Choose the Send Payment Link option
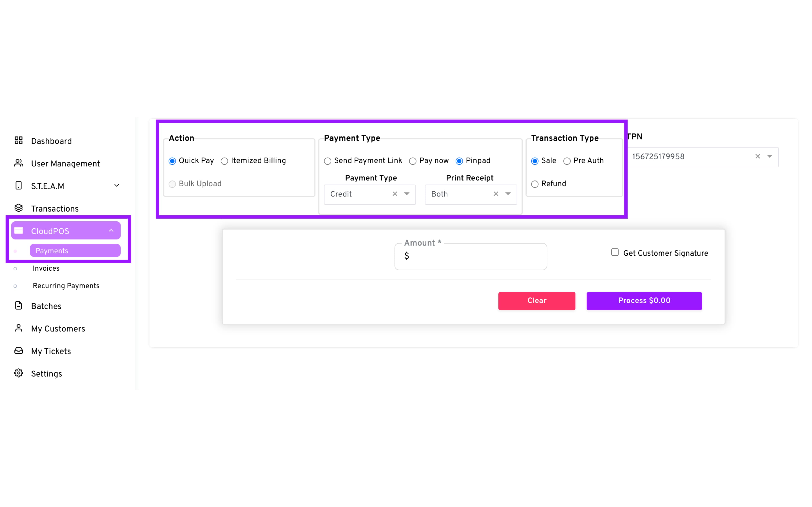 point(328,161)
